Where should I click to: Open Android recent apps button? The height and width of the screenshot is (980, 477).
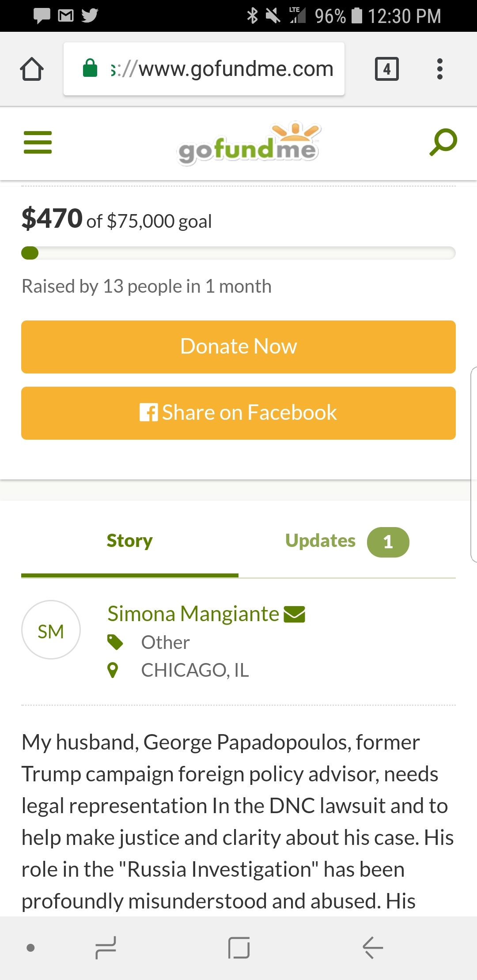(x=106, y=948)
